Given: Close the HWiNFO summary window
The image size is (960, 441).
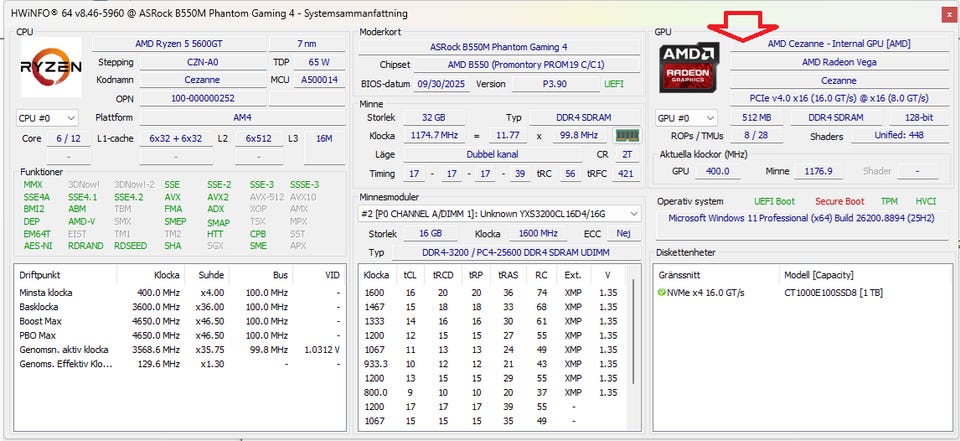Looking at the screenshot, I should pos(950,14).
